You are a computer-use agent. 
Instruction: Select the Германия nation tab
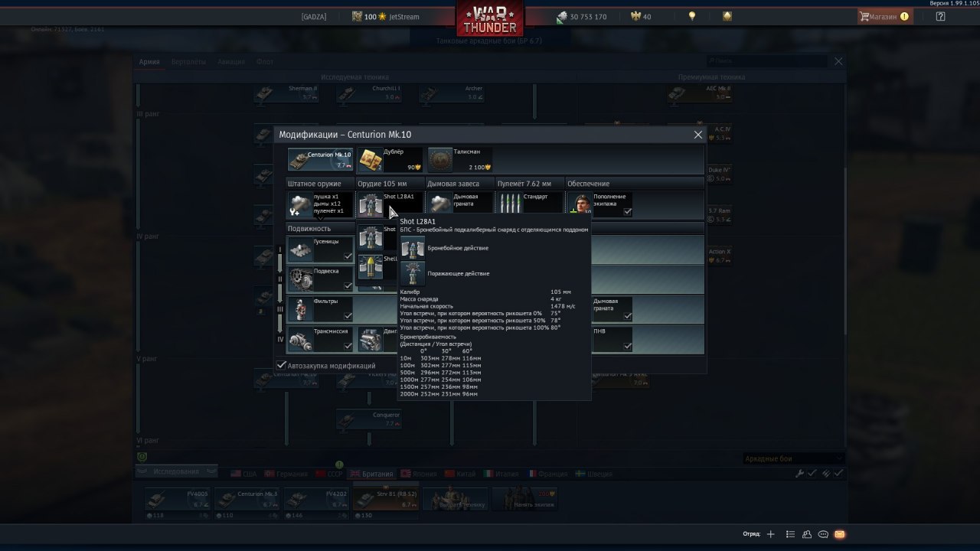(286, 474)
